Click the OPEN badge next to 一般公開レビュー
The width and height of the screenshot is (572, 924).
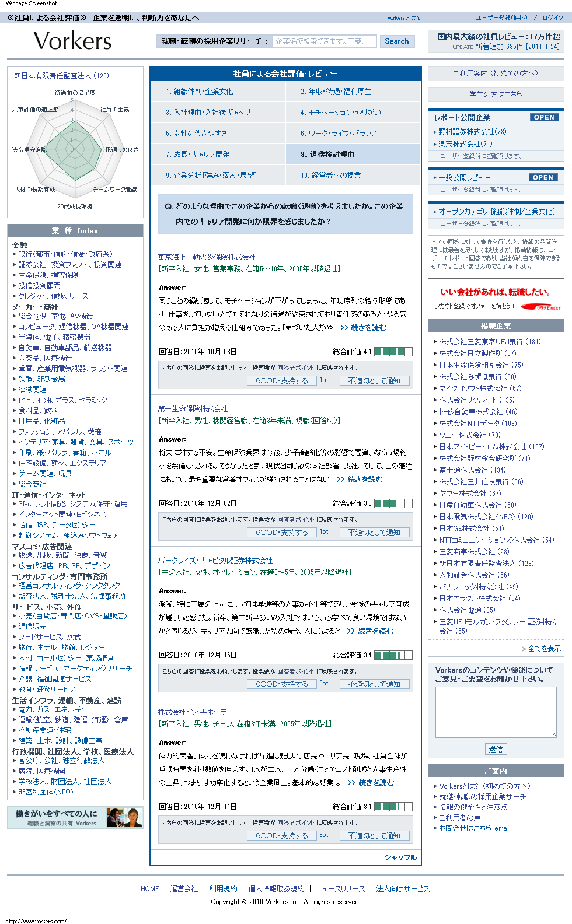[543, 177]
